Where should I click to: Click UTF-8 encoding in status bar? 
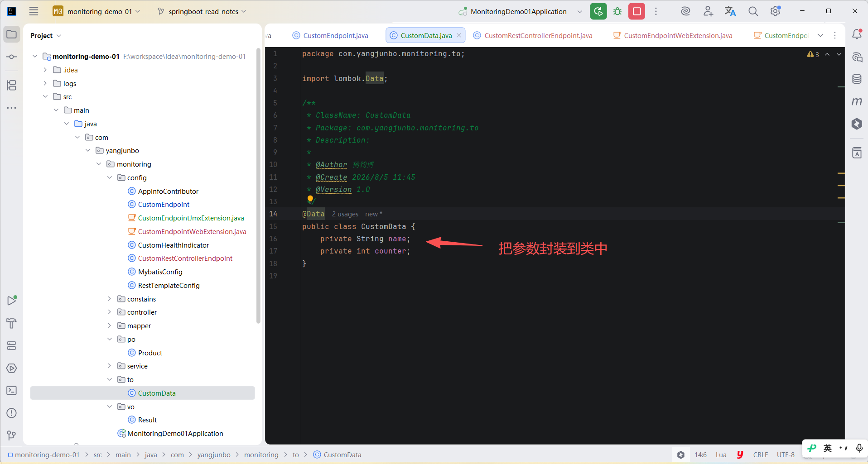coord(786,455)
